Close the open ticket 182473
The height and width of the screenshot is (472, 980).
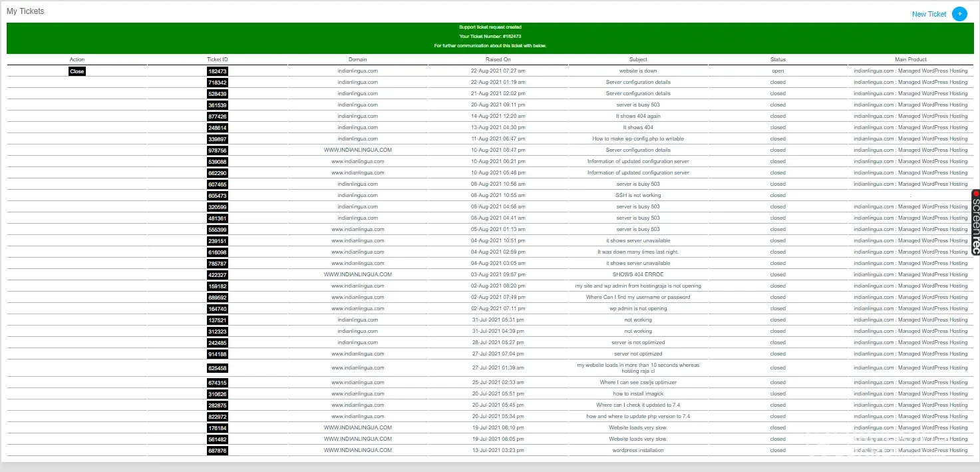77,71
